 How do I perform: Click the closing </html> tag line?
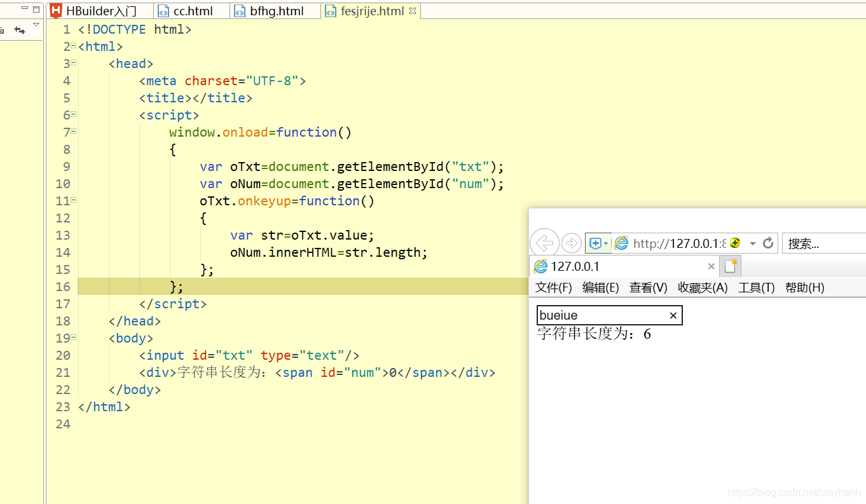coord(104,407)
